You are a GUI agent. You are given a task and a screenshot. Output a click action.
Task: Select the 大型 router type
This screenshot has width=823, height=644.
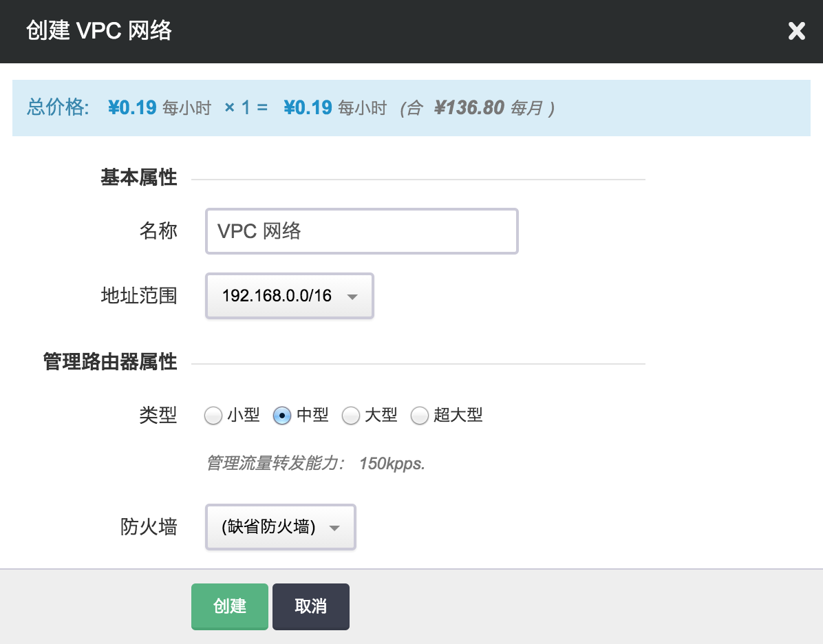(351, 416)
